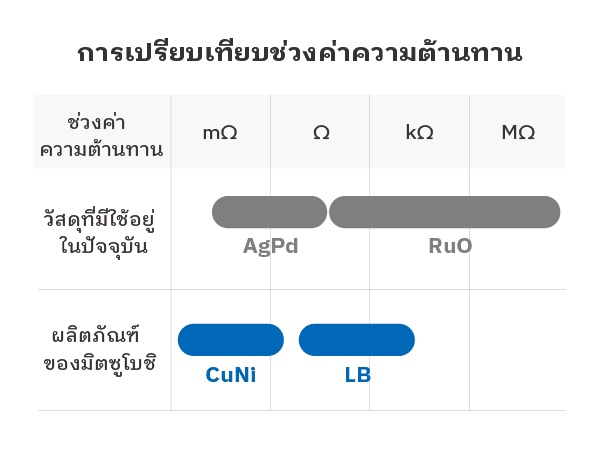Click the vertical gridline between kΩ and MΩ headers
The width and height of the screenshot is (600, 451).
point(469,132)
